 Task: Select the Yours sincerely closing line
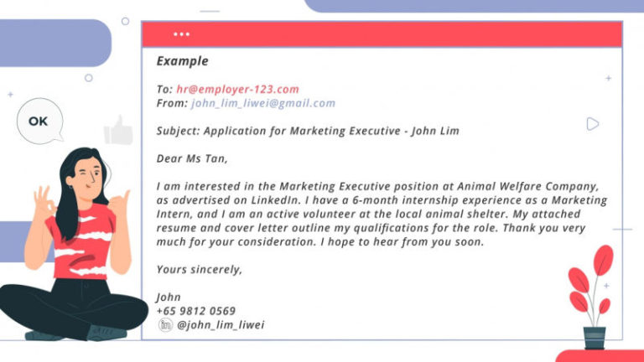[199, 269]
